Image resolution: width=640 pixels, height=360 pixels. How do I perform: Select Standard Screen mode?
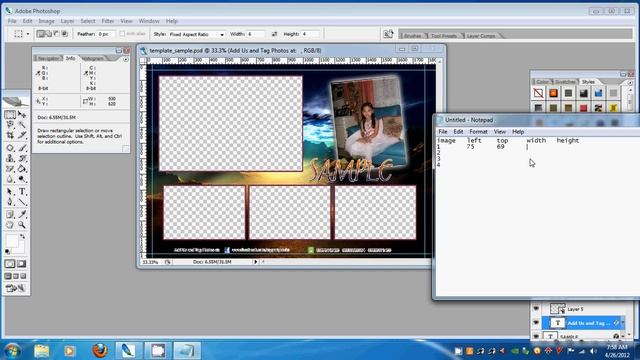click(x=8, y=276)
